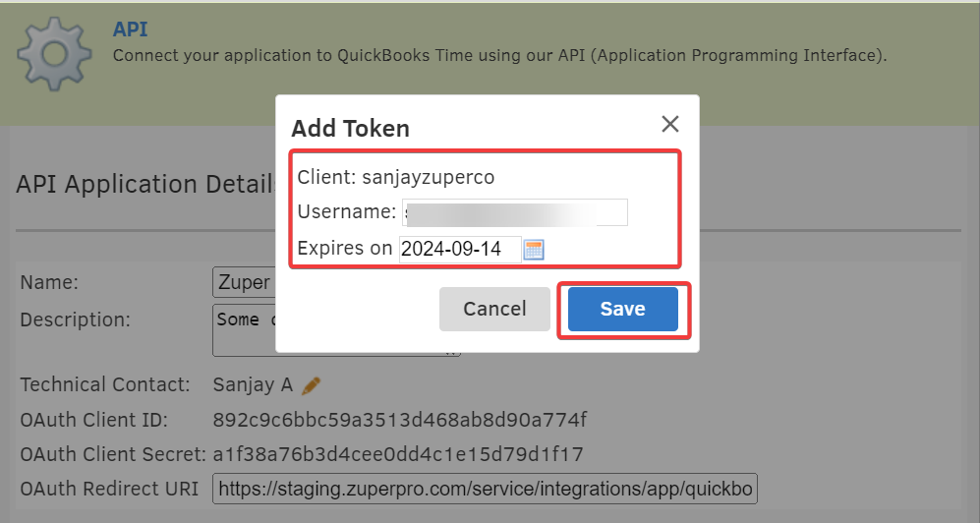Select the OAuth Client Secret value

tap(398, 453)
